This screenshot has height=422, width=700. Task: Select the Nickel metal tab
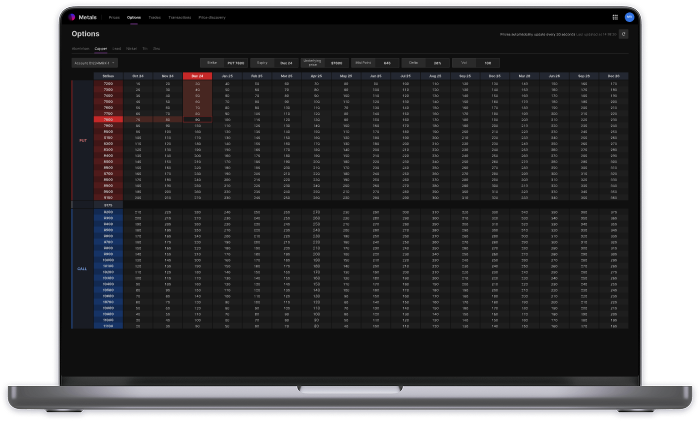131,47
